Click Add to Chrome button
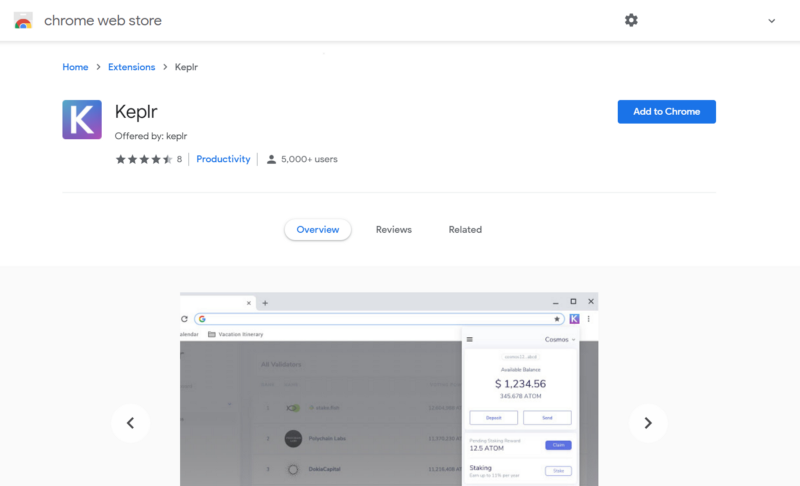 666,112
